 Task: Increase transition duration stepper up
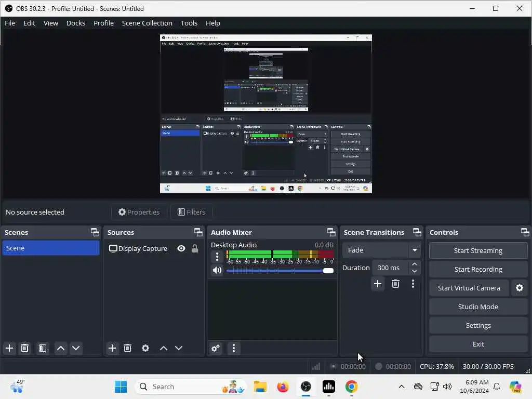tap(414, 264)
